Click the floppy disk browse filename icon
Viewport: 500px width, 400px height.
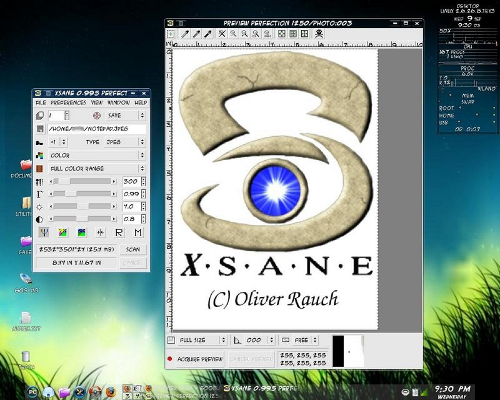click(40, 129)
